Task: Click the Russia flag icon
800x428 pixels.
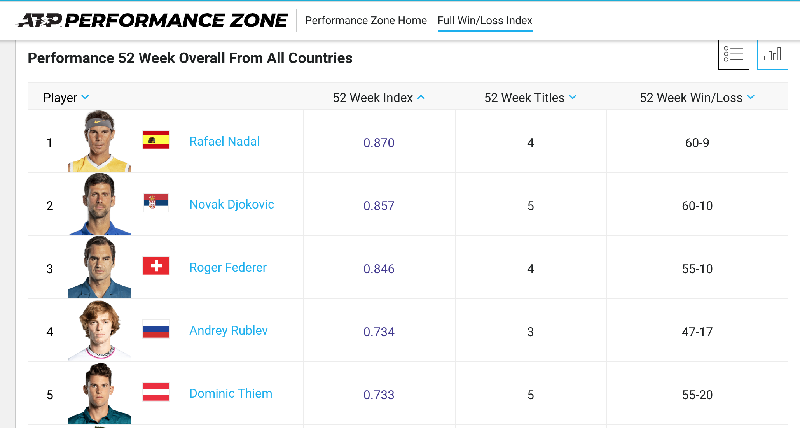Action: 156,329
